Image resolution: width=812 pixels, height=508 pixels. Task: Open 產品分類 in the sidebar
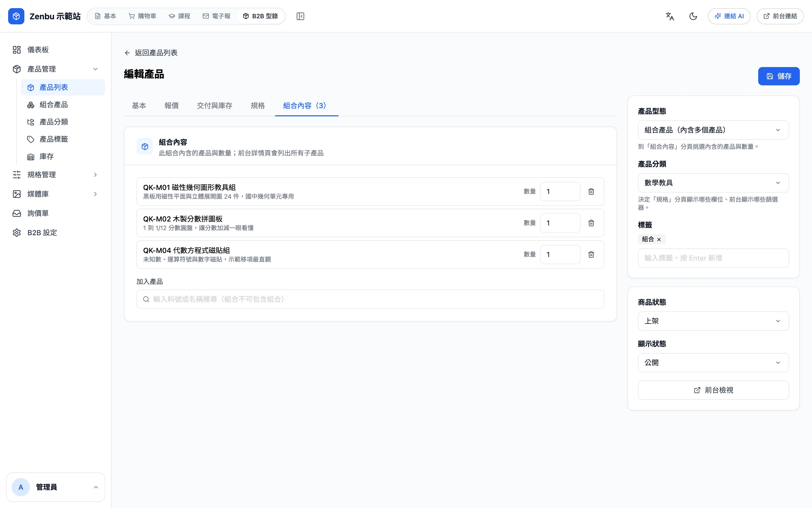(x=63, y=122)
